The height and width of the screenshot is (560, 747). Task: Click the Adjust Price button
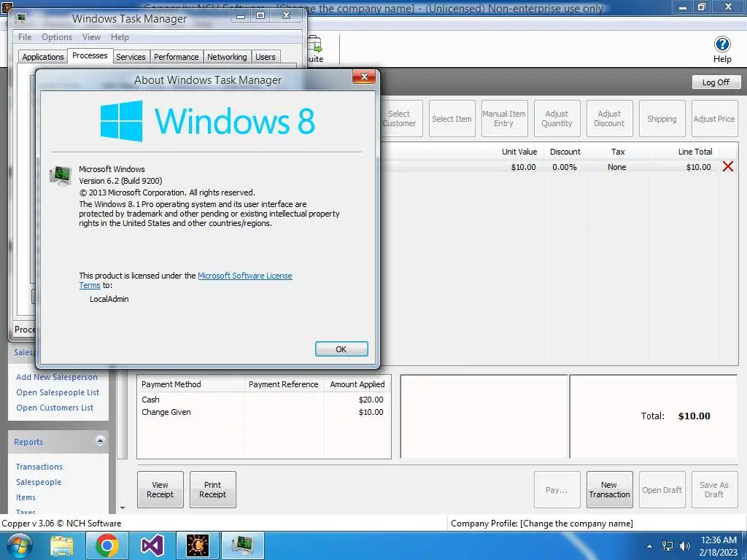(714, 119)
